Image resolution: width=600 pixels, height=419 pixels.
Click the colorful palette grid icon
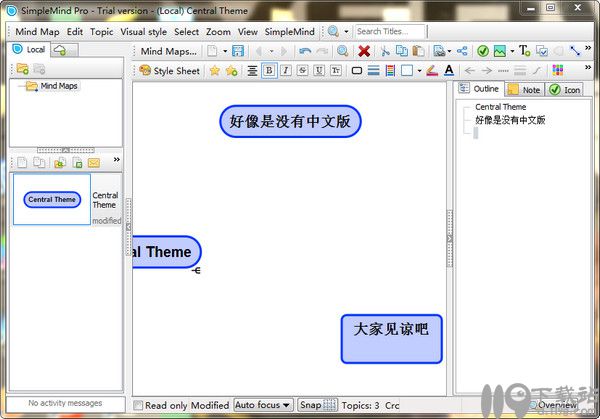(558, 70)
